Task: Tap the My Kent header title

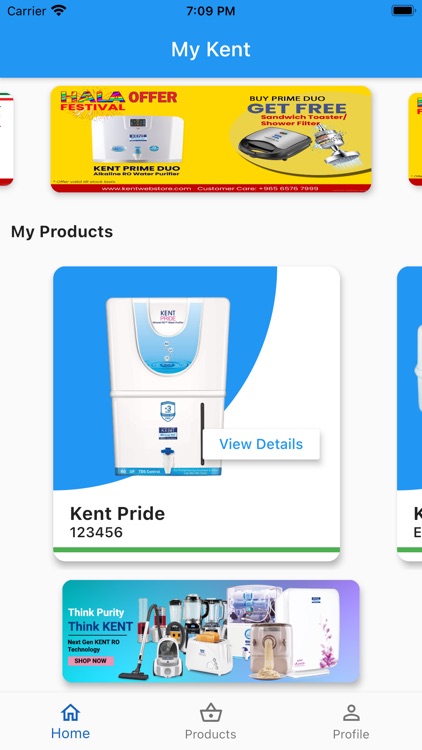Action: (211, 49)
